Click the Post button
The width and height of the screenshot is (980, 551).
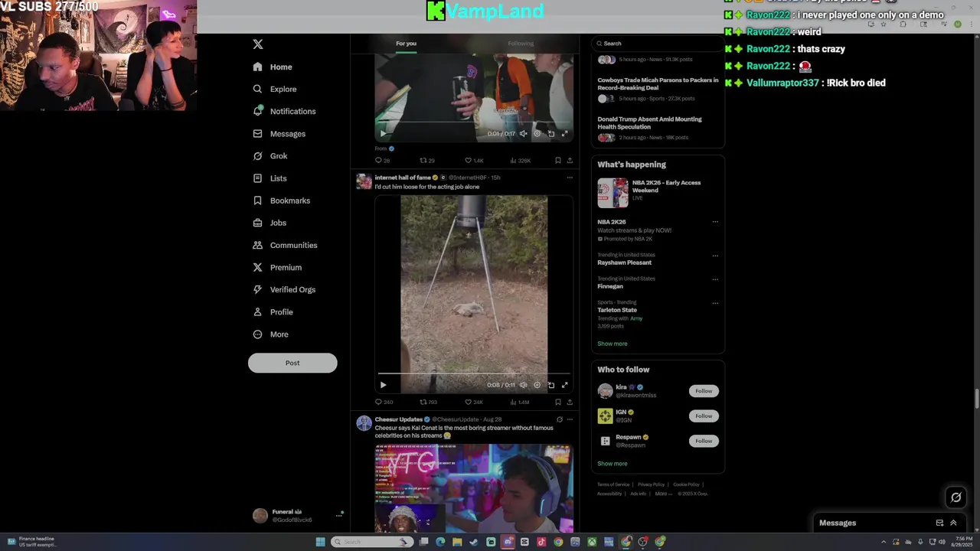coord(292,363)
